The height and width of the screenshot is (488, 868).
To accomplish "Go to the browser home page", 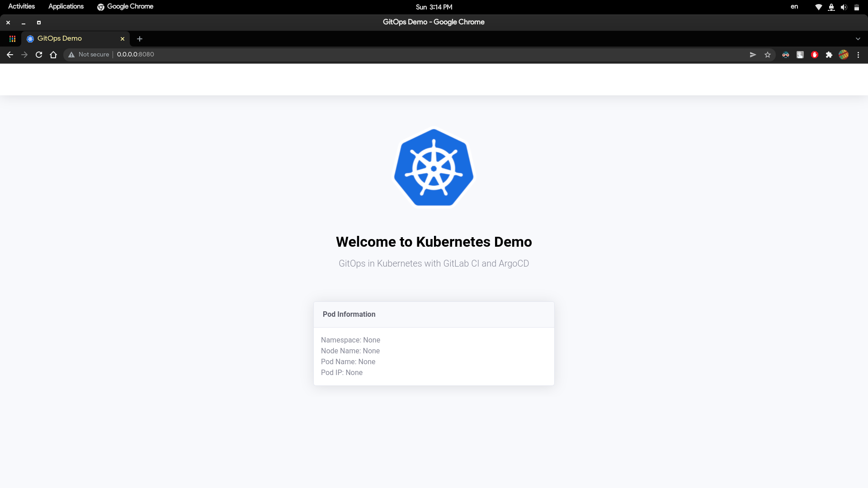I will click(53, 55).
